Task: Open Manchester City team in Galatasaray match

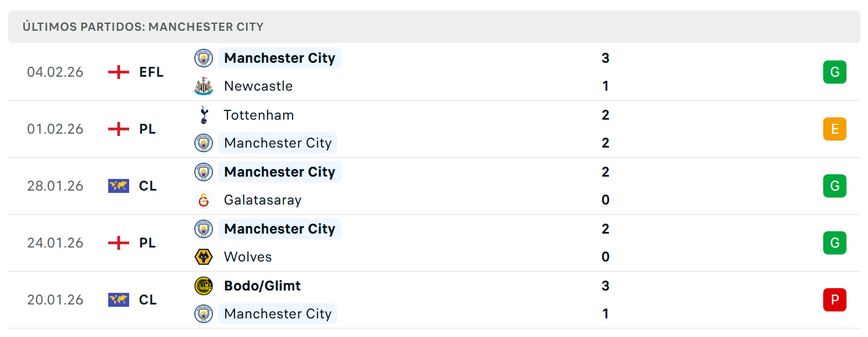Action: click(x=279, y=172)
